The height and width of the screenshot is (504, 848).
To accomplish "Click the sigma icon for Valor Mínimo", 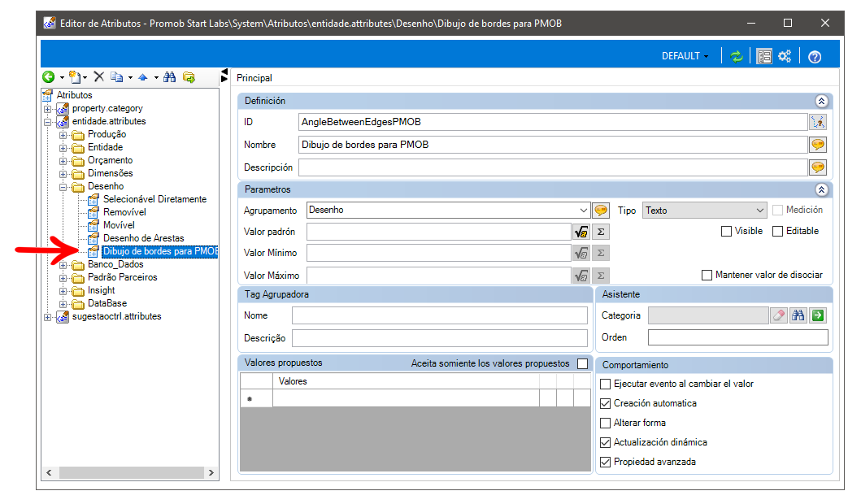I will [600, 253].
